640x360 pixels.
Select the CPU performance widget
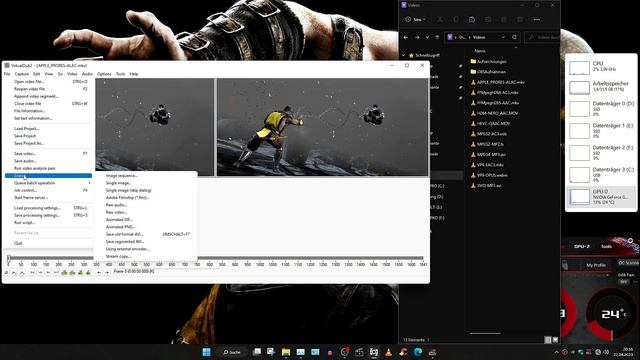click(601, 67)
